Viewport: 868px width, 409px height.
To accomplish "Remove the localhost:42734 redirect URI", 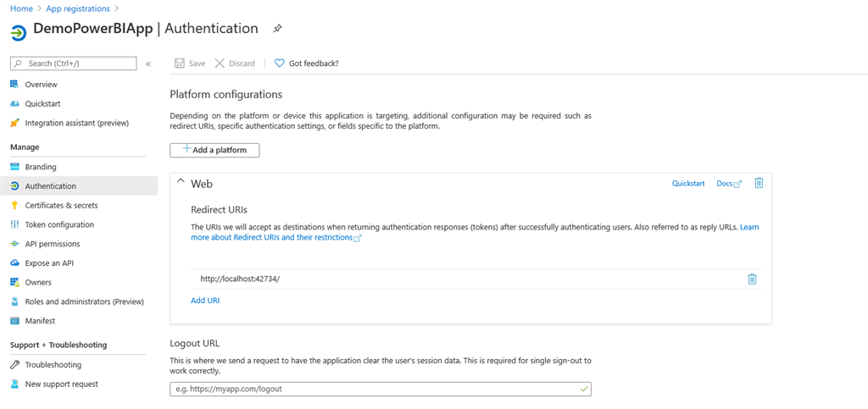I will [x=752, y=279].
